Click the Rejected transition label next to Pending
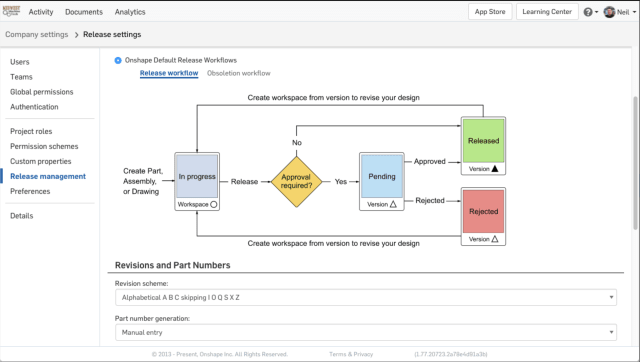640x362 pixels. (x=430, y=200)
